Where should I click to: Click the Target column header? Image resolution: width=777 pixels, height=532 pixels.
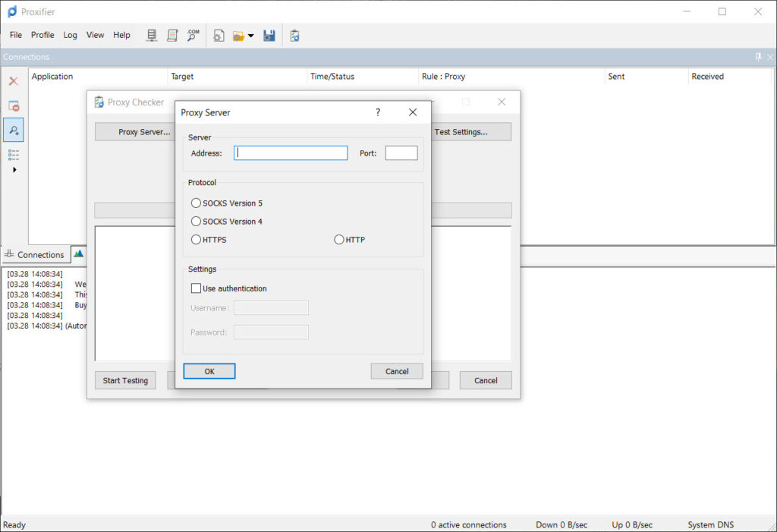(238, 77)
